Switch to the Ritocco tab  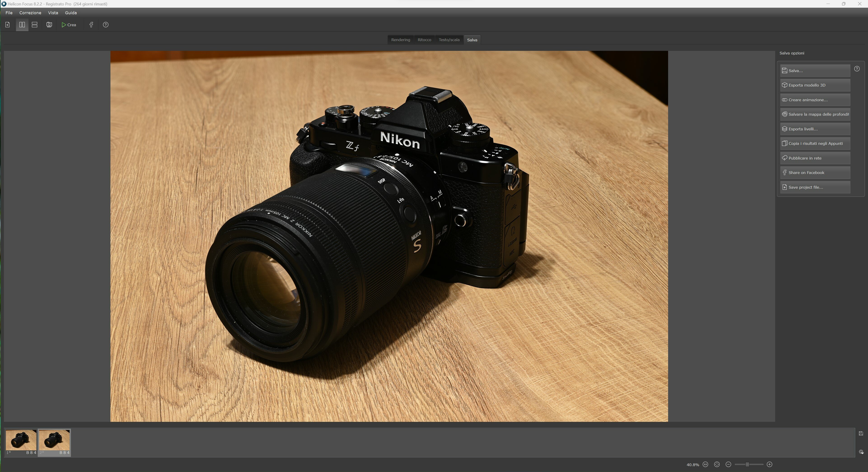[424, 40]
